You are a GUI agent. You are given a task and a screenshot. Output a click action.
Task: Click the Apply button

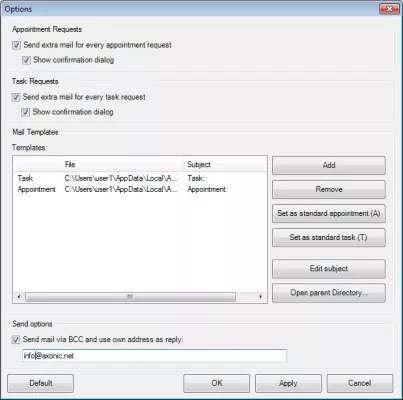[x=288, y=383]
